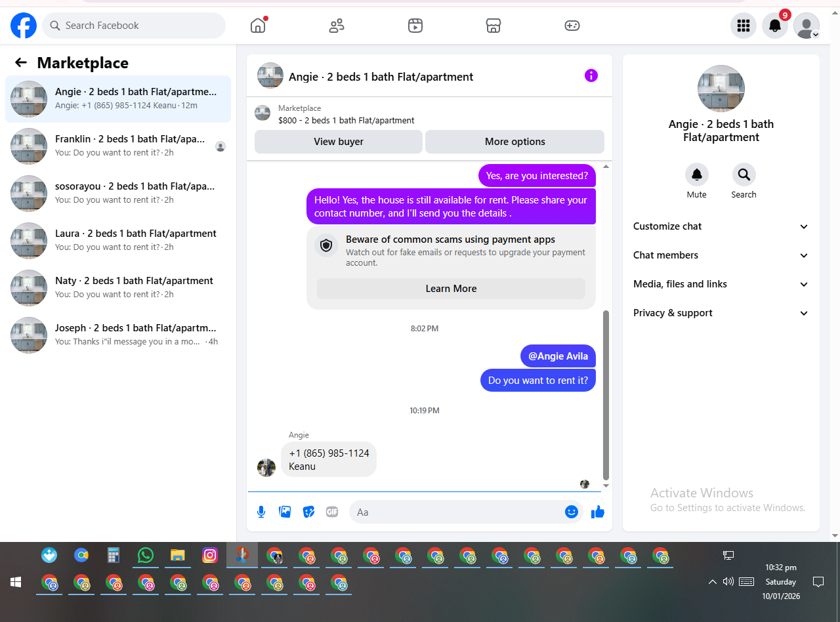The height and width of the screenshot is (622, 840).
Task: Open File Explorer from the taskbar
Action: (x=178, y=555)
